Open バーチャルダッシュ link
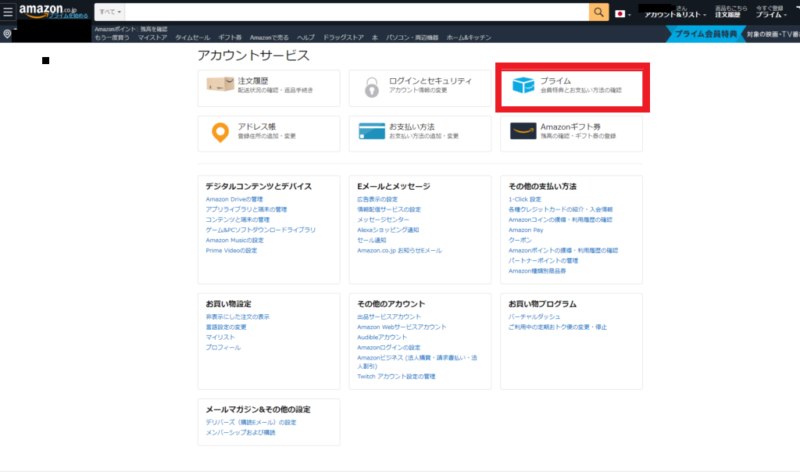The image size is (800, 472). (x=534, y=317)
